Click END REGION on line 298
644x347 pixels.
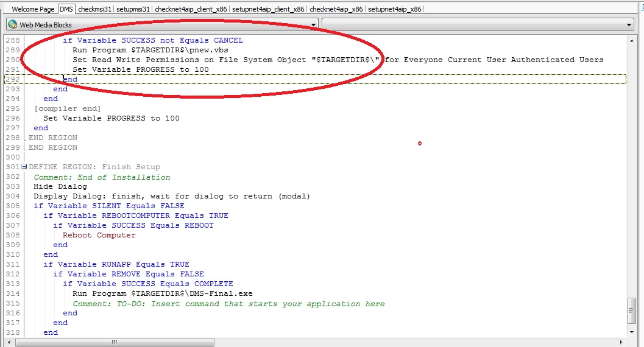53,138
